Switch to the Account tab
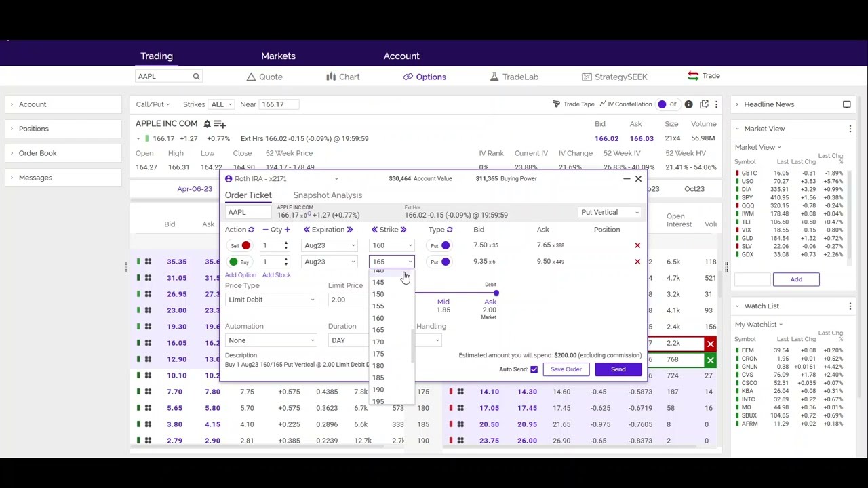 (x=401, y=56)
